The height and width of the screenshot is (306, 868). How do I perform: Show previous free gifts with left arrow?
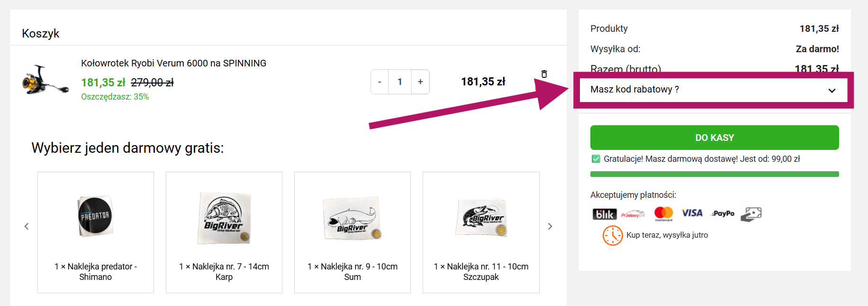pos(27,226)
